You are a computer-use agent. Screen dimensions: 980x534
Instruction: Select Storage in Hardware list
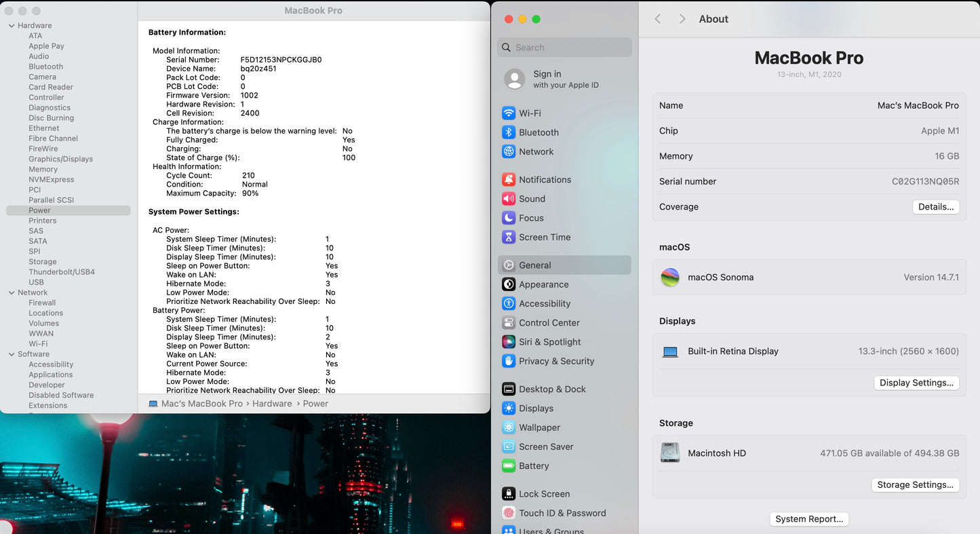(43, 262)
